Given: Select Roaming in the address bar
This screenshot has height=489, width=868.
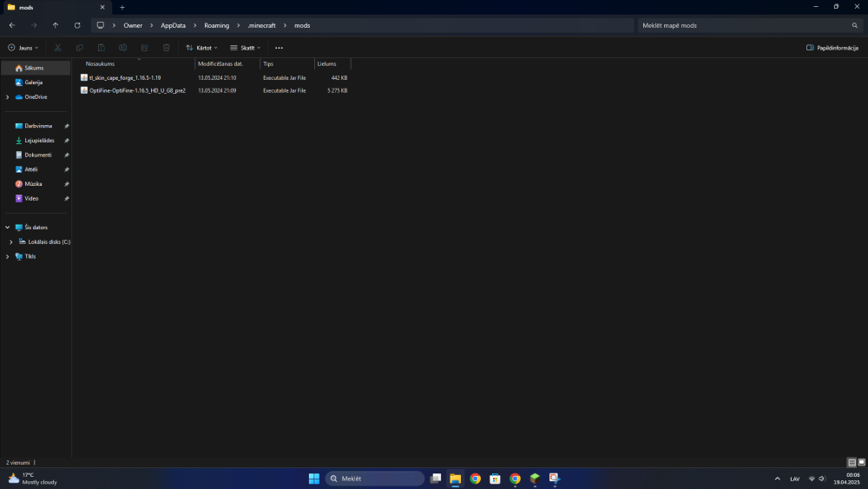Looking at the screenshot, I should [216, 25].
